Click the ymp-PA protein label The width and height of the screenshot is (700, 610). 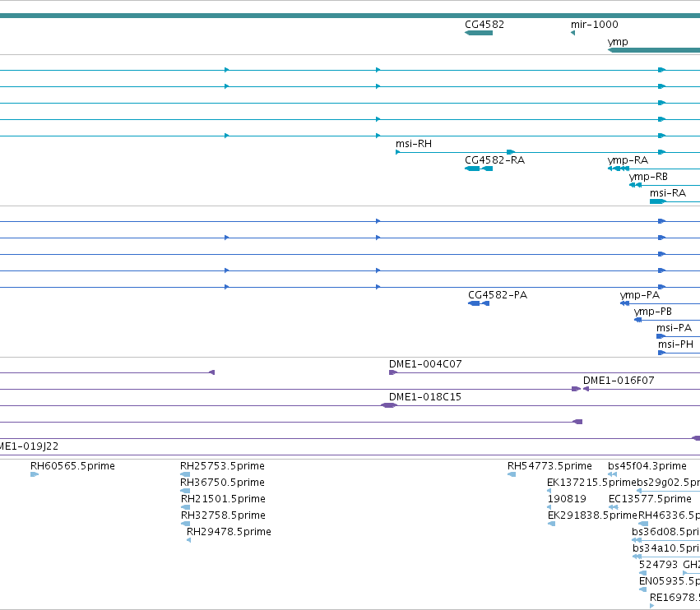639,295
